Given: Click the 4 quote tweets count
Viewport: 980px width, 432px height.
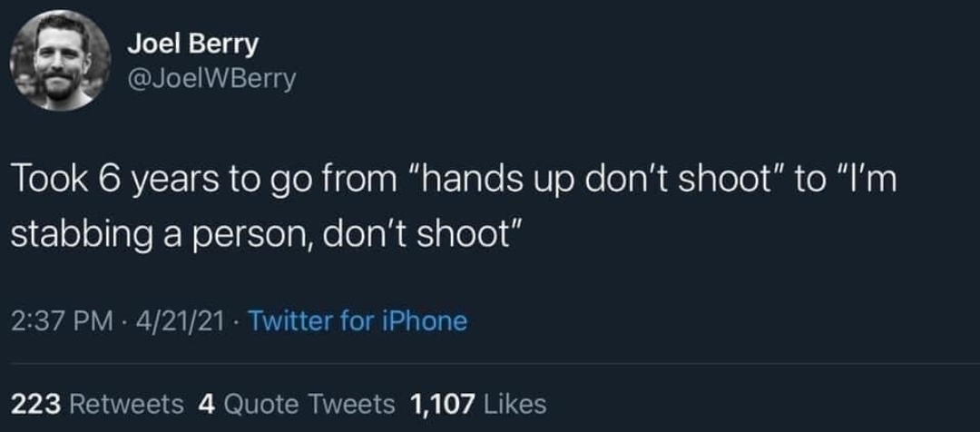Looking at the screenshot, I should (x=204, y=403).
